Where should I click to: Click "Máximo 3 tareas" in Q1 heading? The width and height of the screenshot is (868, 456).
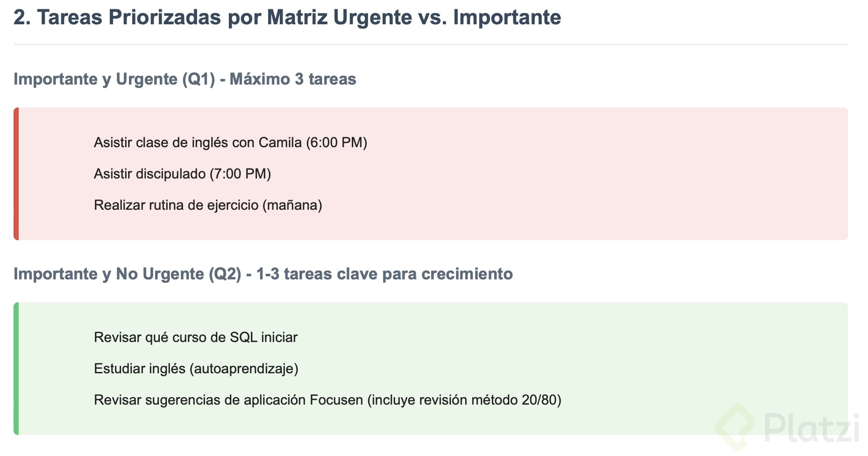click(x=293, y=79)
